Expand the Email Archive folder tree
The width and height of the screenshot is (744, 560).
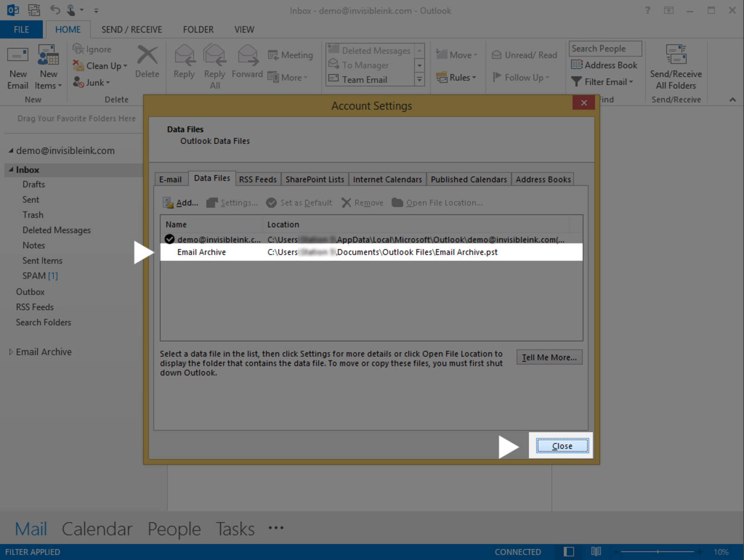[x=11, y=352]
